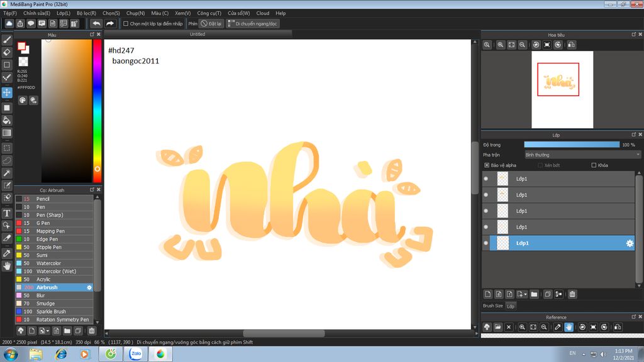This screenshot has height=362, width=644.
Task: Select the G Pen brush
Action: [54, 223]
